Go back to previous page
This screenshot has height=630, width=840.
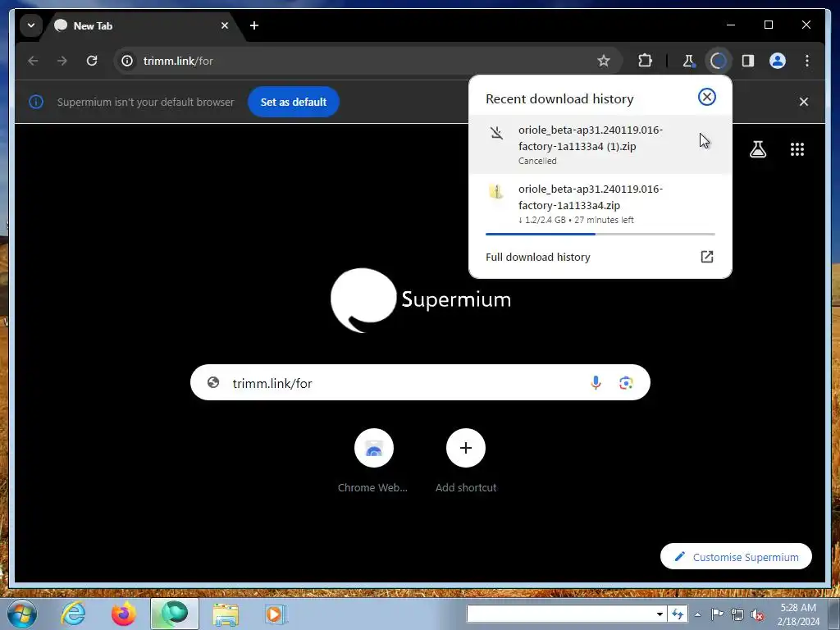[x=33, y=61]
